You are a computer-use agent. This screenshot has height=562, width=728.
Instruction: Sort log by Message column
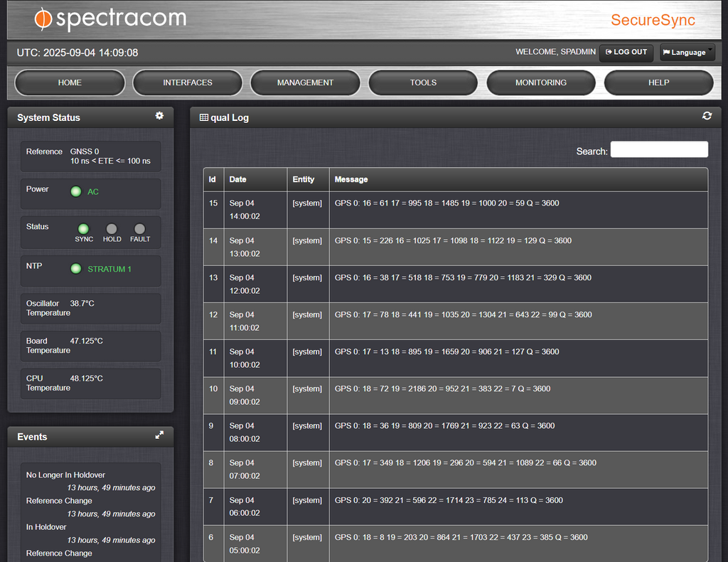click(x=518, y=179)
